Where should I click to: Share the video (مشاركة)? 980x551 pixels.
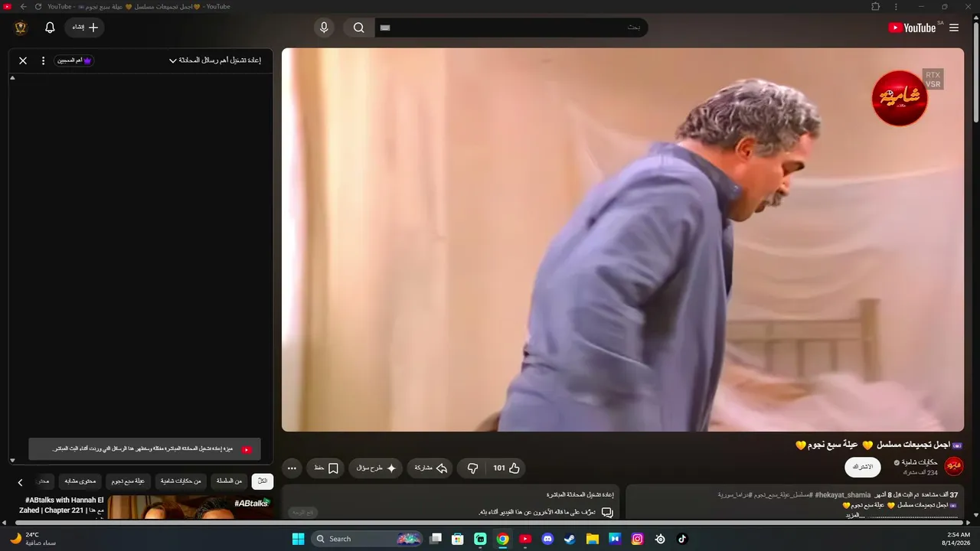tap(430, 468)
